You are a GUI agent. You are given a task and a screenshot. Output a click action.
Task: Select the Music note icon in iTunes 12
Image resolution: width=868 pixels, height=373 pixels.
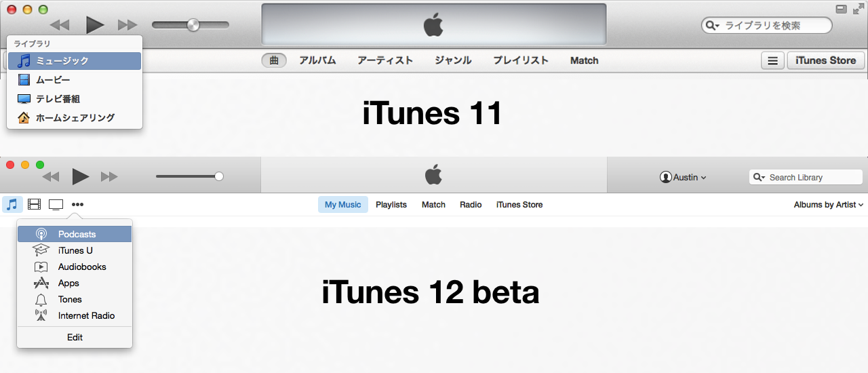(12, 204)
